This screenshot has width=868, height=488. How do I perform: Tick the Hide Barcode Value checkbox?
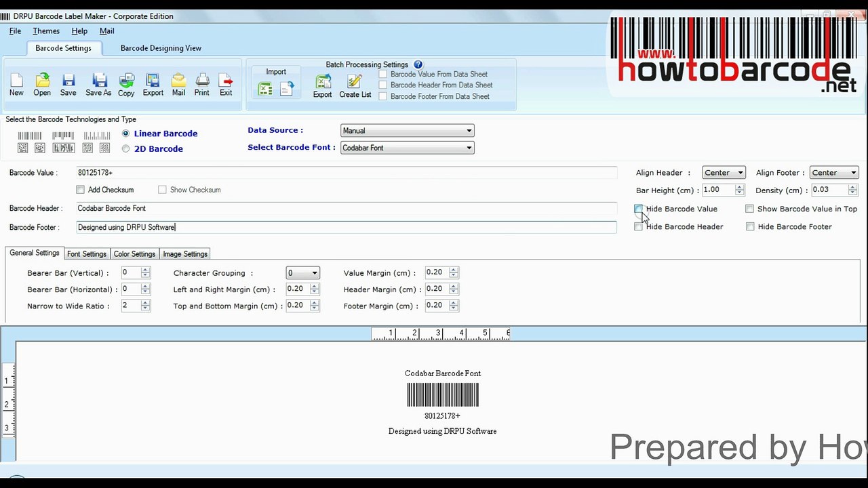[638, 209]
